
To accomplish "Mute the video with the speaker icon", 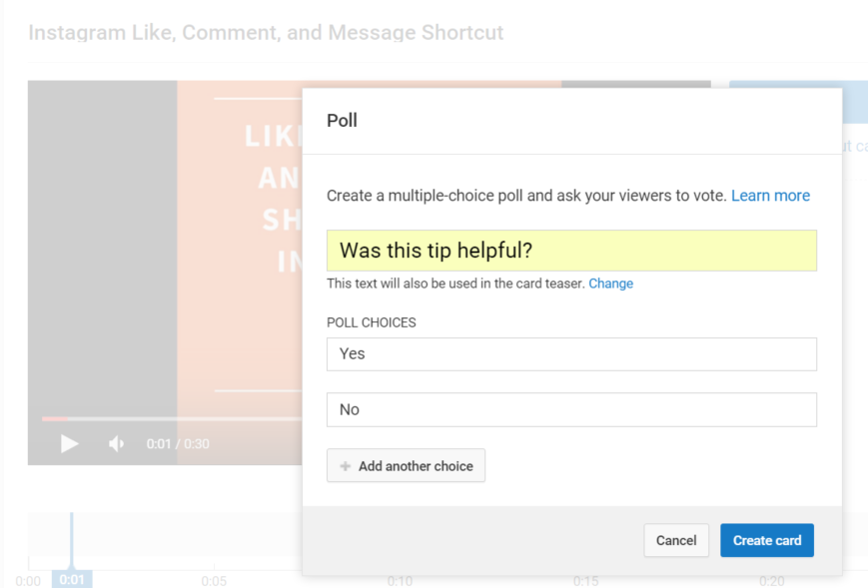I will (116, 443).
